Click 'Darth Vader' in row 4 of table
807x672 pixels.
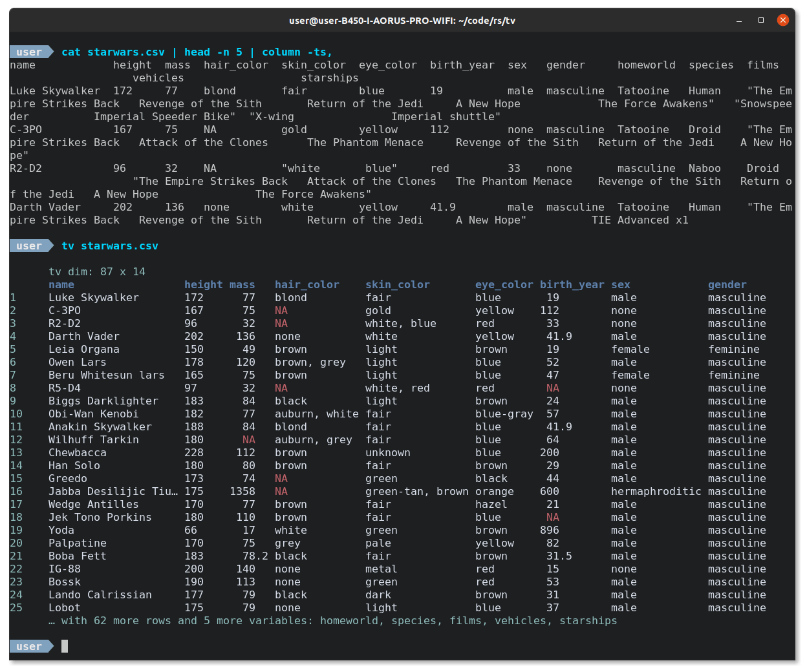[84, 337]
